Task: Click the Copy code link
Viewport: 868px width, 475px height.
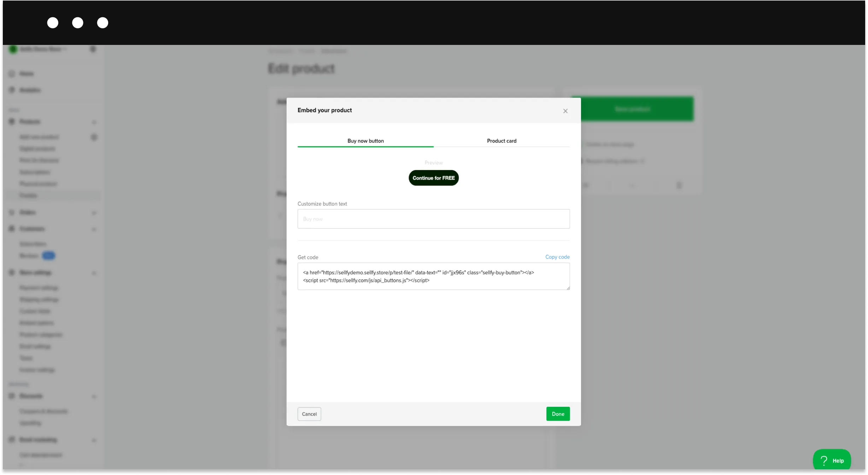Action: (557, 257)
